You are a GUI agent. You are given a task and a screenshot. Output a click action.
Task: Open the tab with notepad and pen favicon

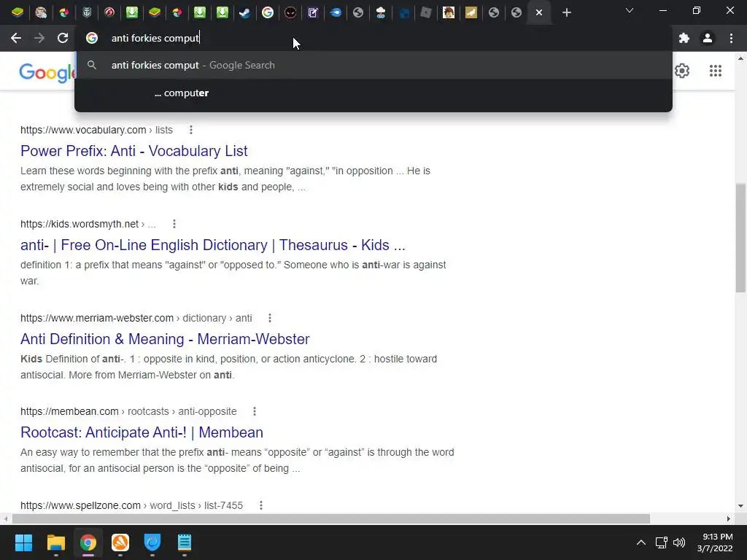(x=313, y=12)
